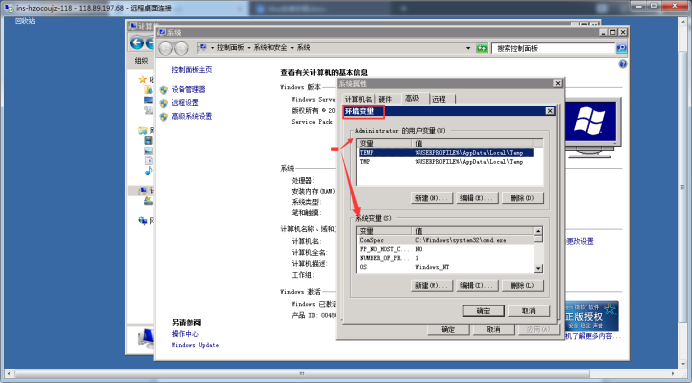Click the 回收站 desktop item
Screen dimensions: 692x383
25,21
